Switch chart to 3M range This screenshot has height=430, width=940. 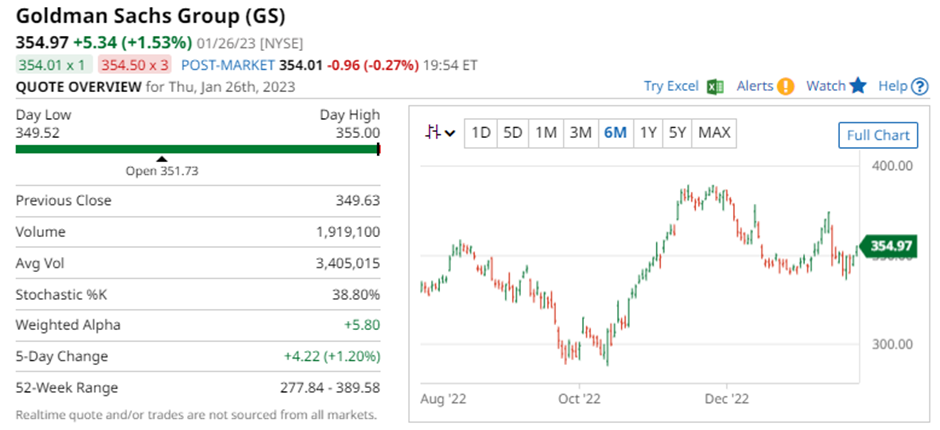[x=580, y=132]
